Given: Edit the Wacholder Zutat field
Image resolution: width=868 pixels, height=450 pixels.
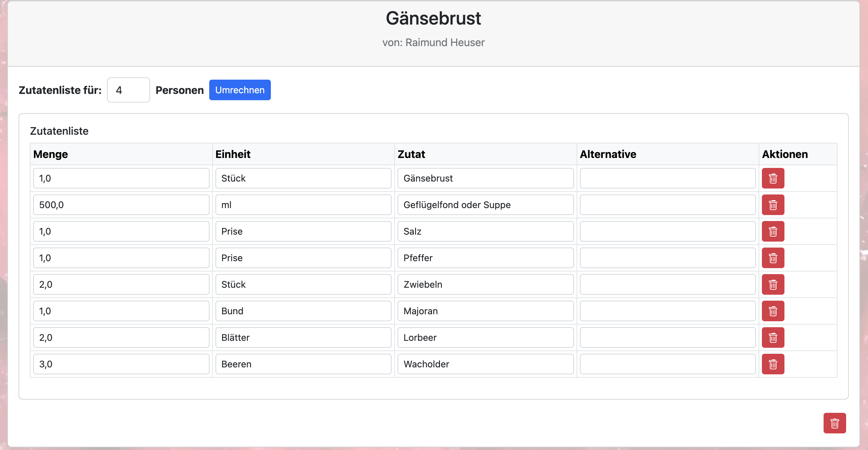Looking at the screenshot, I should coord(485,364).
